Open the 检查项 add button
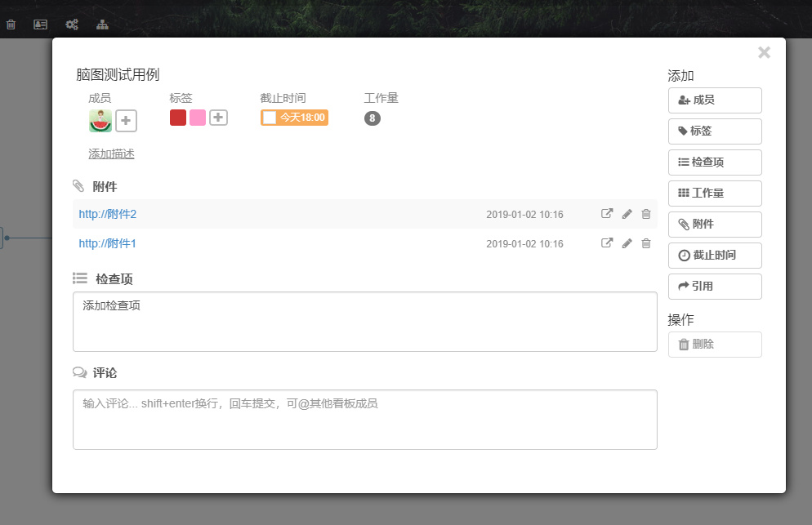This screenshot has height=525, width=812. tap(715, 162)
